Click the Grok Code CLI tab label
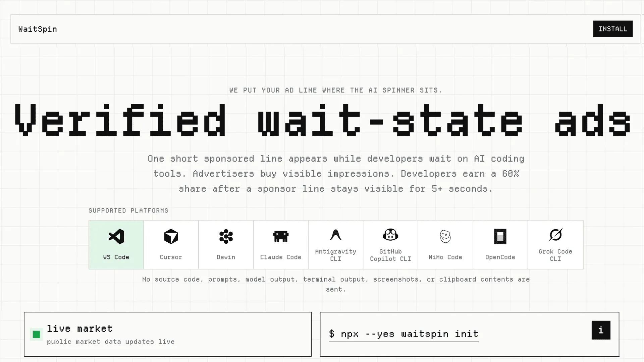Image resolution: width=644 pixels, height=362 pixels. point(555,255)
